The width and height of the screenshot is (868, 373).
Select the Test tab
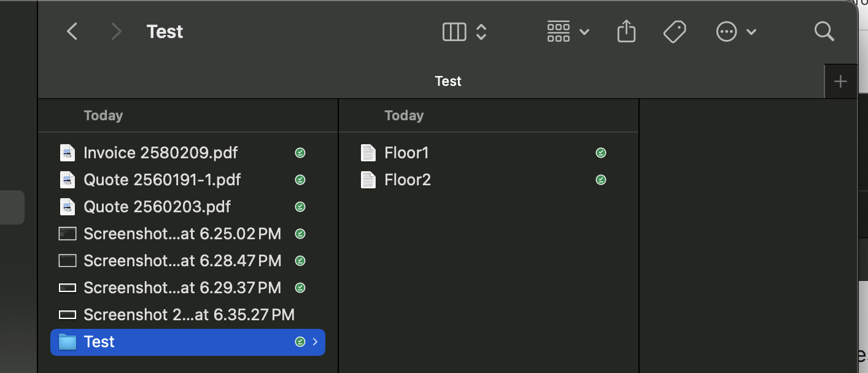click(x=448, y=81)
